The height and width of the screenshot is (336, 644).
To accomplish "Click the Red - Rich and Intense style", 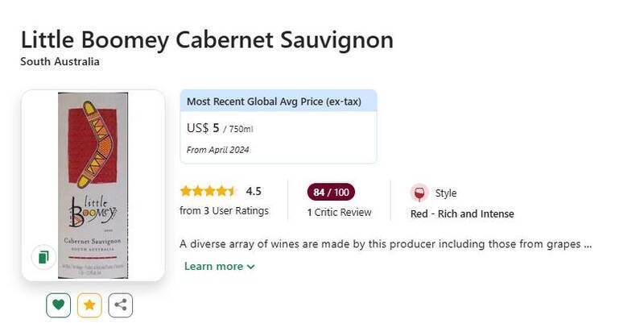I will click(462, 214).
